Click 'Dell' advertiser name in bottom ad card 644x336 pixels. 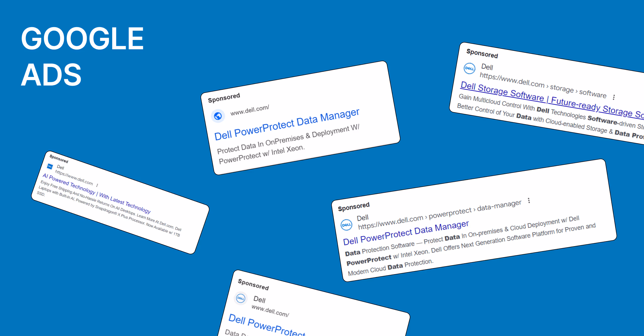259,299
